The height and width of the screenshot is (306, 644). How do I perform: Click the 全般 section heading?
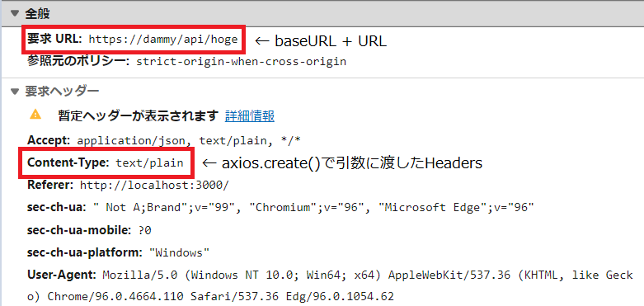click(37, 13)
